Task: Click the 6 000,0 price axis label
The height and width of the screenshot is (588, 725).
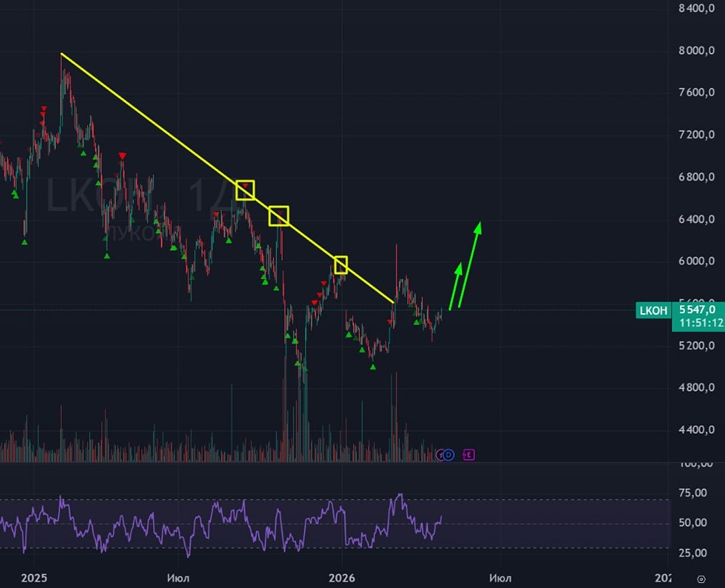Action: (x=697, y=261)
